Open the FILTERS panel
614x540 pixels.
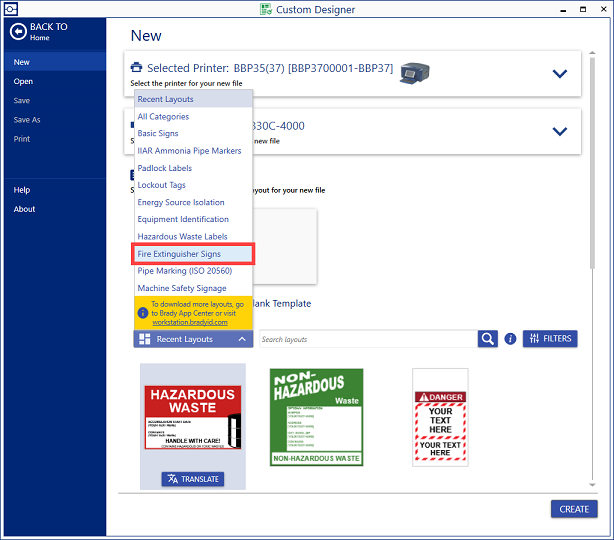click(549, 339)
